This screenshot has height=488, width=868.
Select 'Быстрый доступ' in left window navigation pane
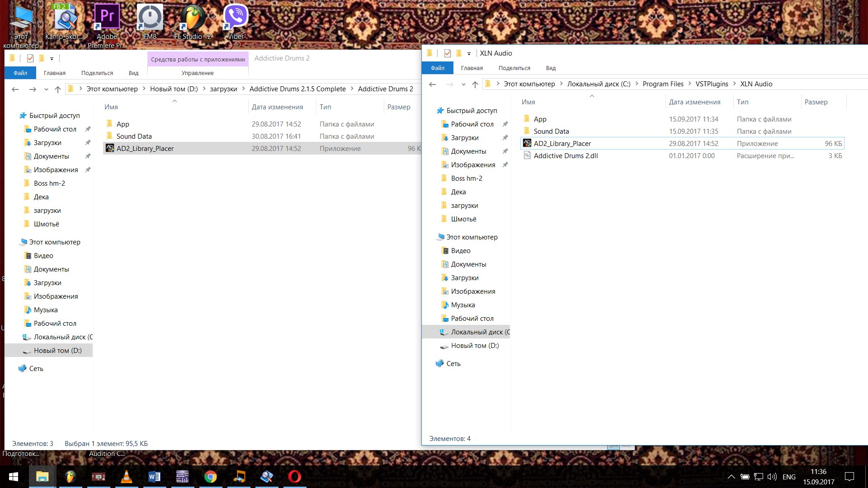click(x=54, y=116)
